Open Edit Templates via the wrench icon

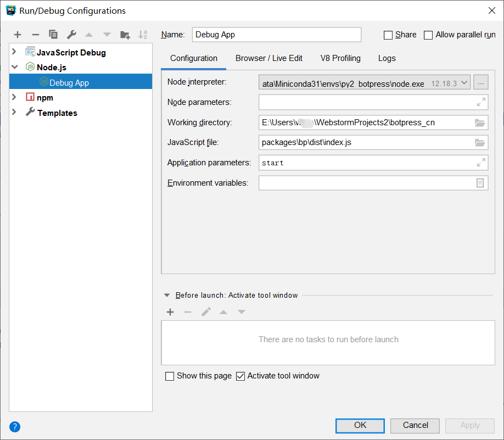(71, 35)
